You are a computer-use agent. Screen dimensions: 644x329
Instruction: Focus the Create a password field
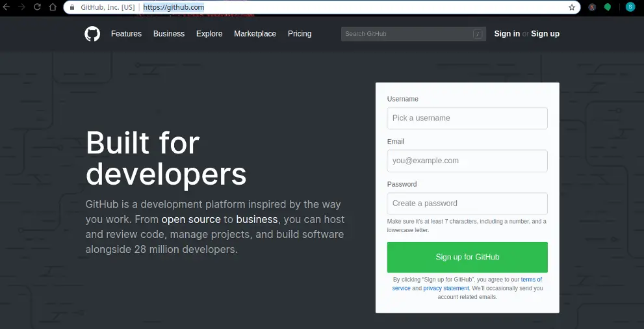pyautogui.click(x=467, y=204)
